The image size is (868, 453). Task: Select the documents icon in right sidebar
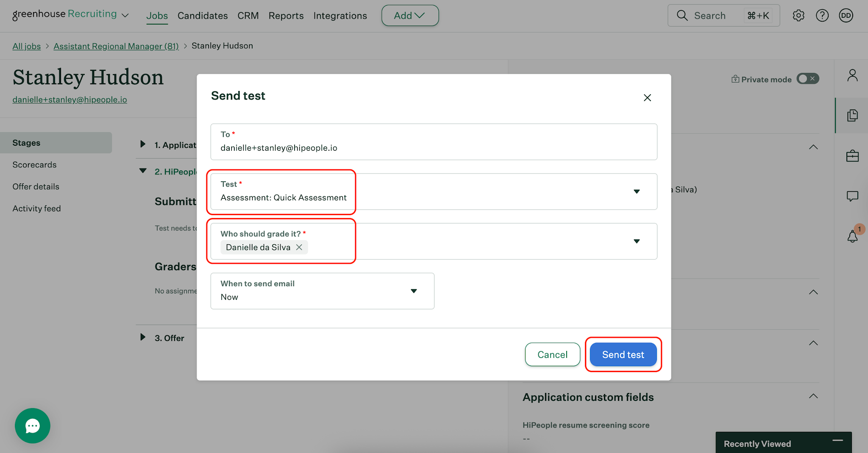(x=852, y=116)
